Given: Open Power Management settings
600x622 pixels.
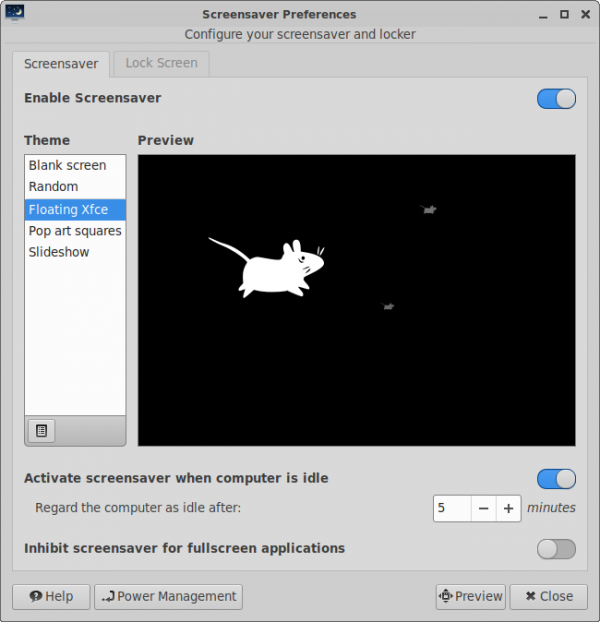Looking at the screenshot, I should coord(169,596).
